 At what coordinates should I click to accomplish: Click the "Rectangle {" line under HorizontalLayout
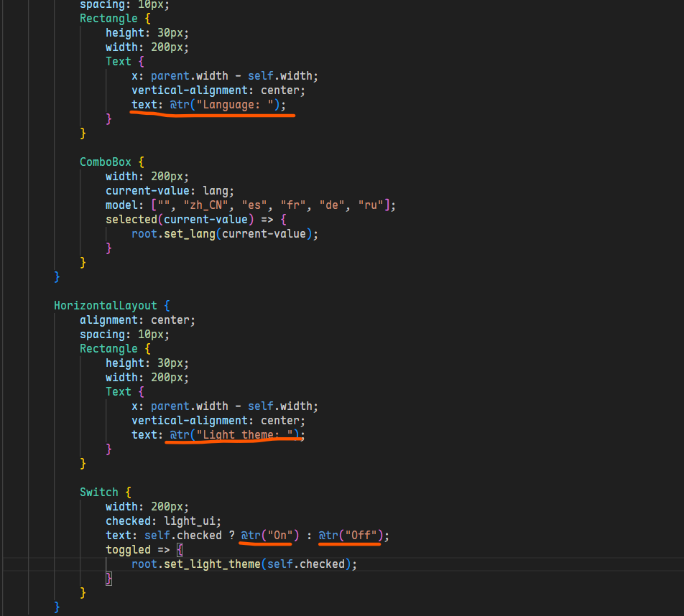point(115,349)
